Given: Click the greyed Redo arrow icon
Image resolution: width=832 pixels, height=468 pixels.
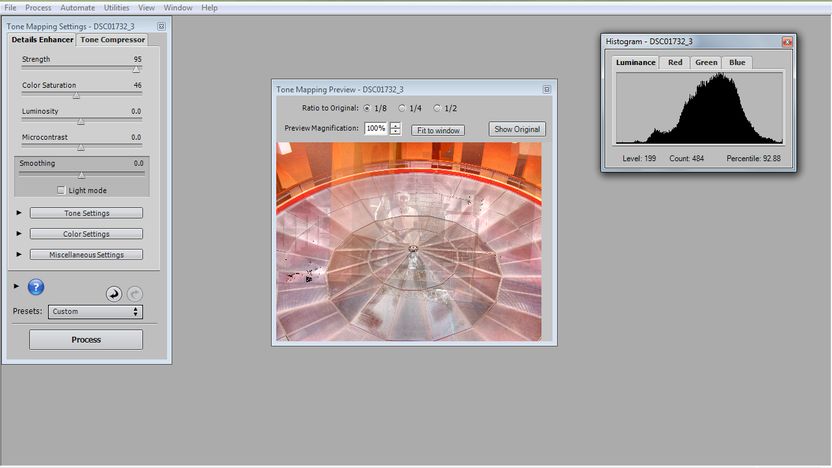Looking at the screenshot, I should pos(135,293).
